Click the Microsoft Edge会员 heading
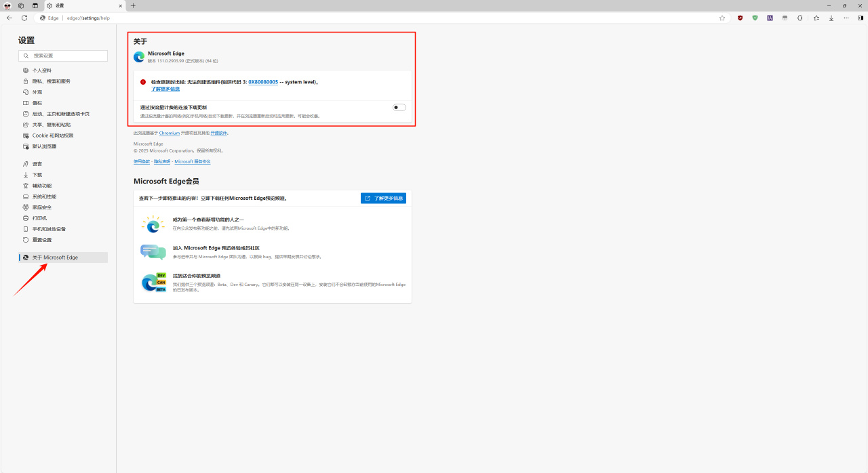 click(x=166, y=182)
